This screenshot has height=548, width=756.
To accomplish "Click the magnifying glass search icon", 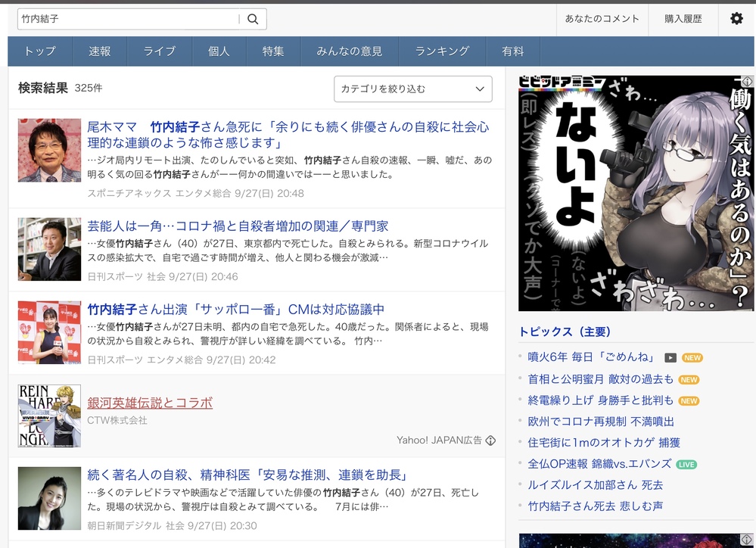I will pyautogui.click(x=253, y=19).
